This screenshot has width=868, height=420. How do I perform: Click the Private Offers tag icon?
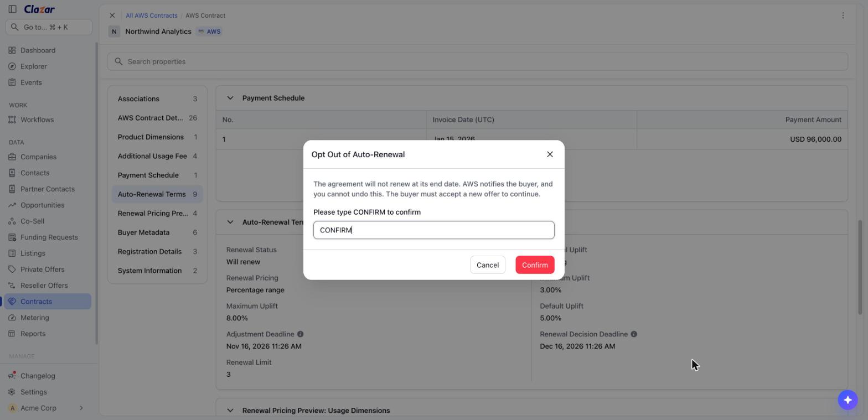tap(12, 269)
